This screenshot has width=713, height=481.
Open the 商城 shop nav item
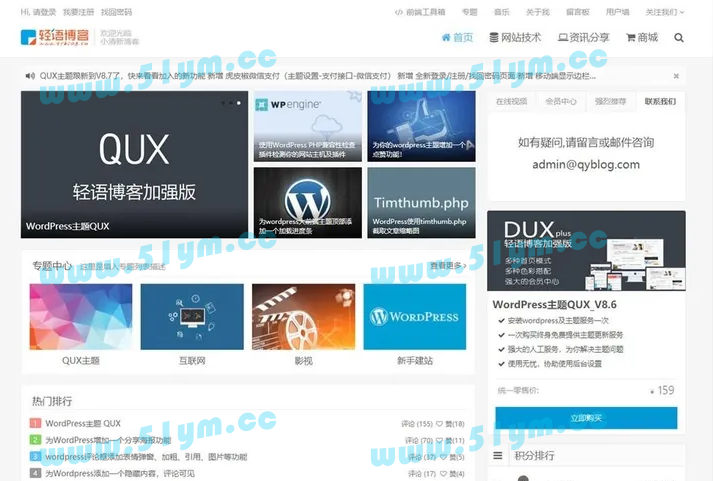point(642,37)
